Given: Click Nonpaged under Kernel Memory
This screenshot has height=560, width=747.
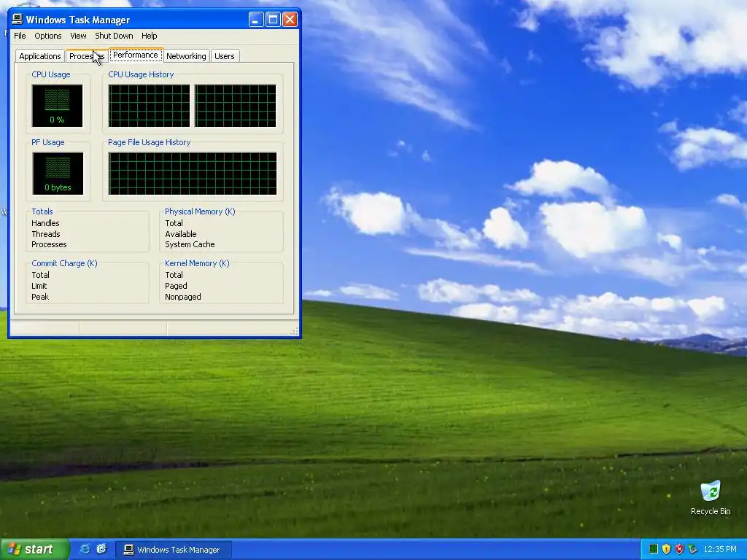Looking at the screenshot, I should [183, 297].
